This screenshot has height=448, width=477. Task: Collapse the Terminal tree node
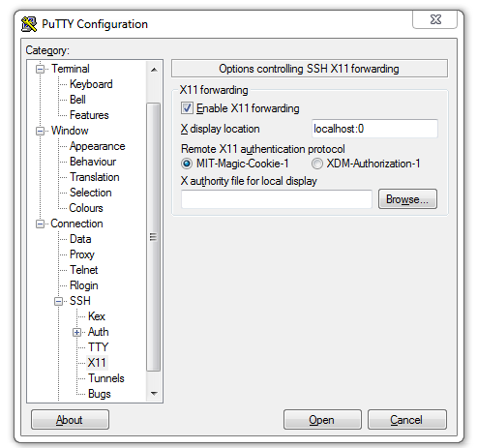pyautogui.click(x=40, y=69)
